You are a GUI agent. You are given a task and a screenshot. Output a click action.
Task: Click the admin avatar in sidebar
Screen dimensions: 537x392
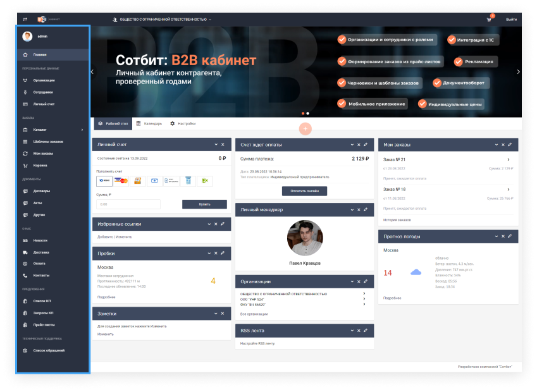point(27,37)
